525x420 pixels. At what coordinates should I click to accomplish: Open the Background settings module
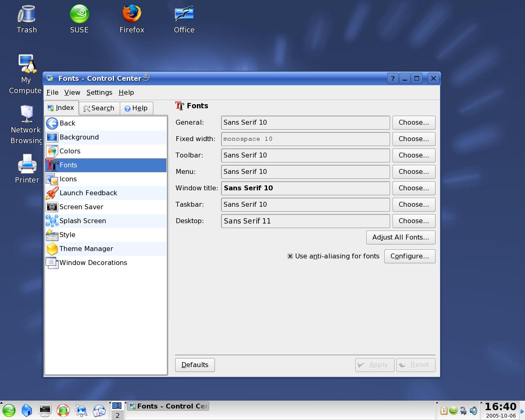point(106,137)
